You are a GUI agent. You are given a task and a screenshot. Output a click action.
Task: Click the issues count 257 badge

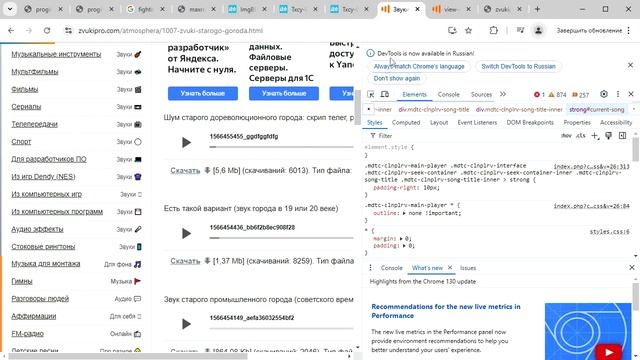click(x=580, y=95)
